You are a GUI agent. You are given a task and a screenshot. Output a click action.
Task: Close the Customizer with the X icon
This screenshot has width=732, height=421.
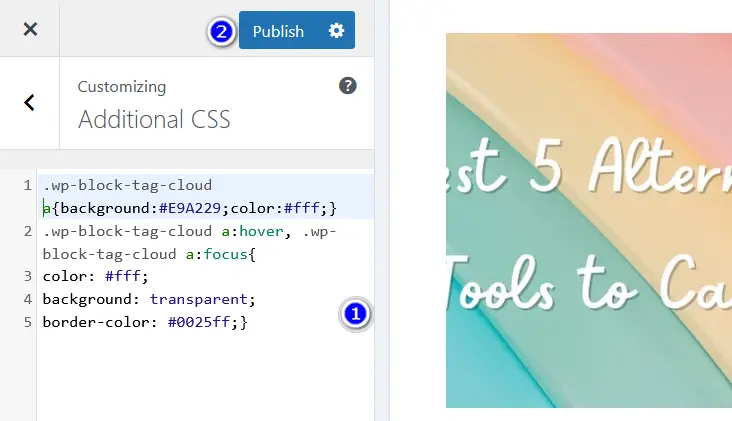[x=30, y=29]
